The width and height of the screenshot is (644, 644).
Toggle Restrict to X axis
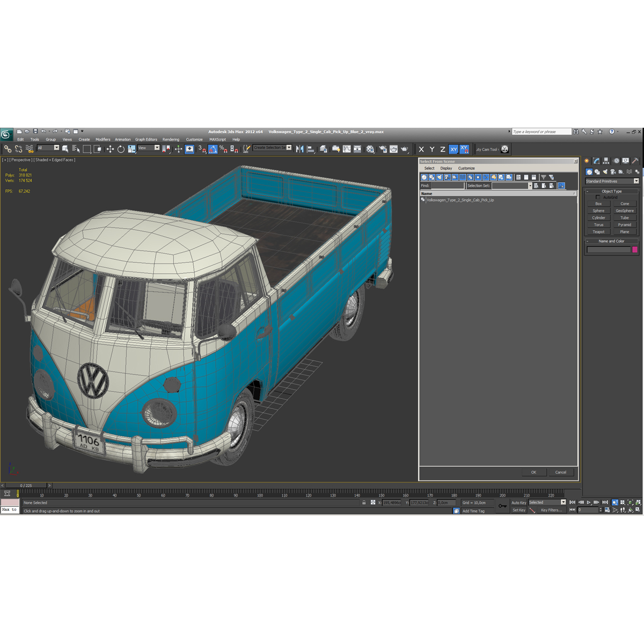421,149
